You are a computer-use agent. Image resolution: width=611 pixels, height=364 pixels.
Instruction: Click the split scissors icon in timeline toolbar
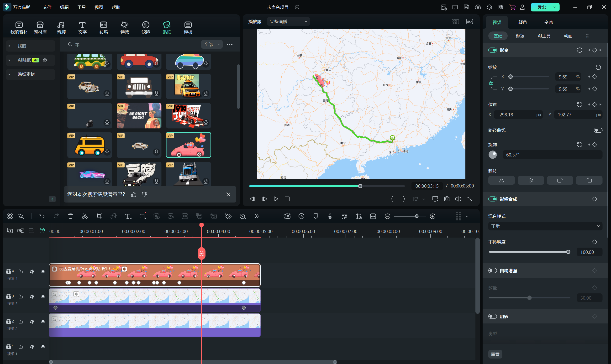[85, 216]
